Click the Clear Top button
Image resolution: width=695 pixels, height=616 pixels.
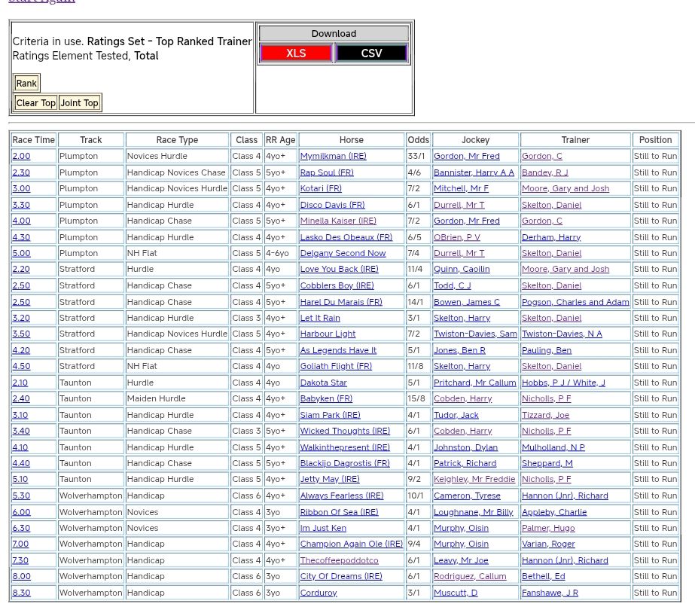(x=35, y=103)
